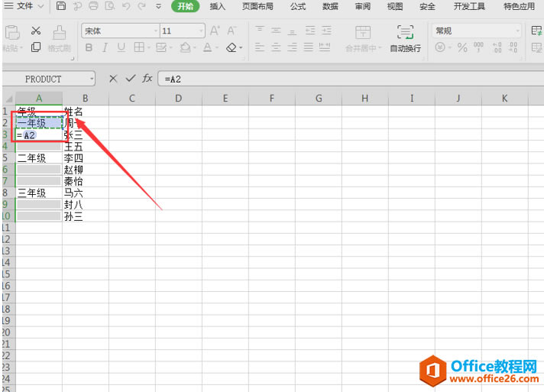The width and height of the screenshot is (544, 392).
Task: Click the percent style icon
Action: click(x=462, y=47)
